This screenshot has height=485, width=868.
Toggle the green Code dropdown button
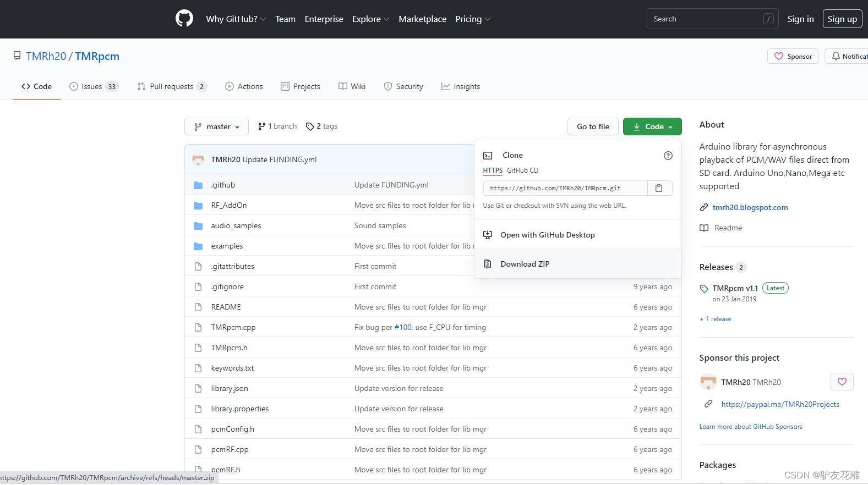(x=652, y=126)
